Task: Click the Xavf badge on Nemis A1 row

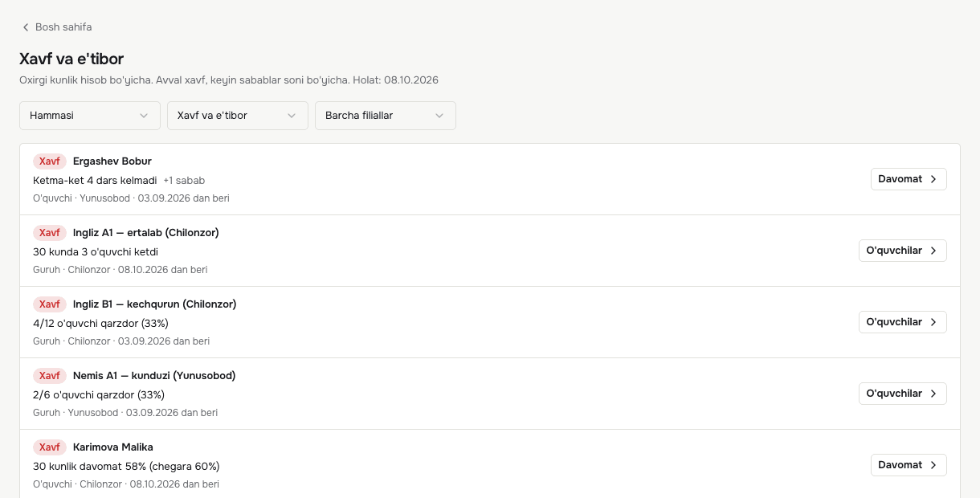Action: [50, 376]
